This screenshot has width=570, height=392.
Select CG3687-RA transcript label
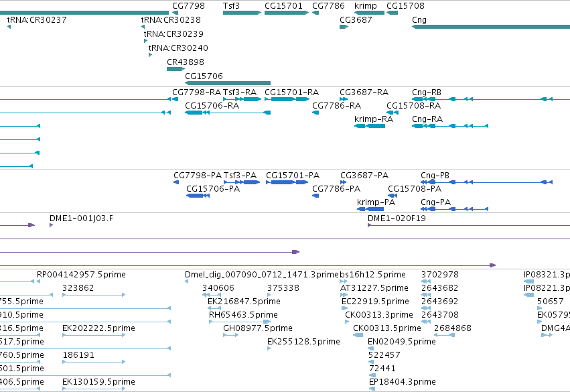(364, 92)
